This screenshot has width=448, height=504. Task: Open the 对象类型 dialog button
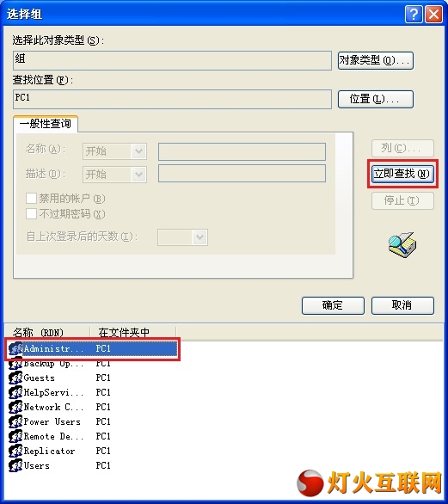(x=376, y=60)
